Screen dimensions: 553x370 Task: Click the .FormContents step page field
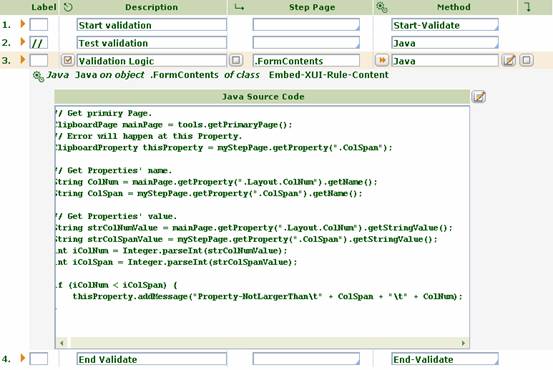(x=306, y=60)
